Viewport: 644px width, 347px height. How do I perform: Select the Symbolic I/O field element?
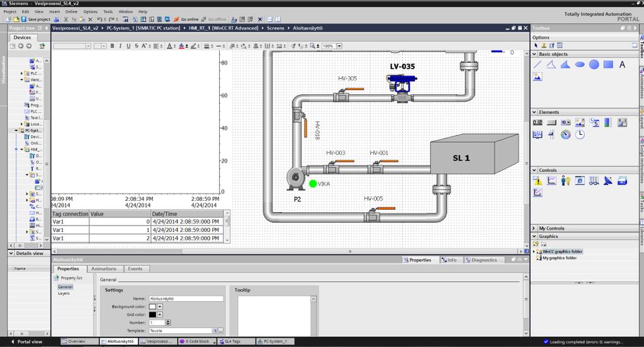pos(565,122)
